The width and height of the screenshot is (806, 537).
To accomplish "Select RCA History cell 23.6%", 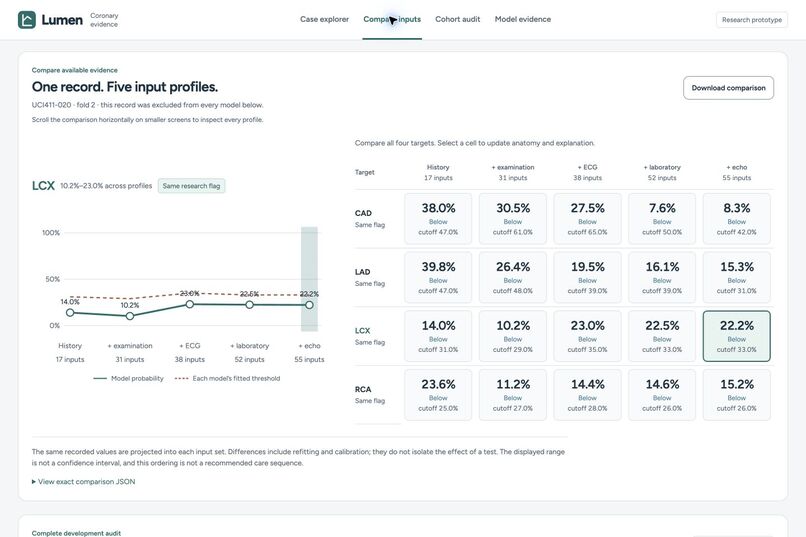I will 438,395.
